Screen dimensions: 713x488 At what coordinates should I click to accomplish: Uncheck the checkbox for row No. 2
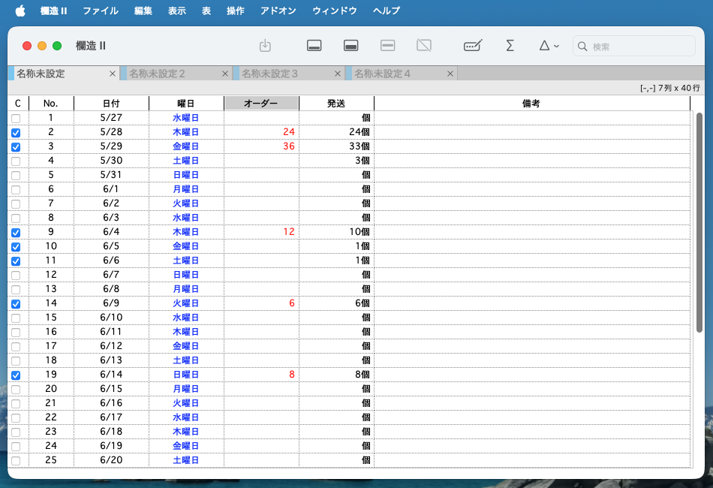(15, 132)
